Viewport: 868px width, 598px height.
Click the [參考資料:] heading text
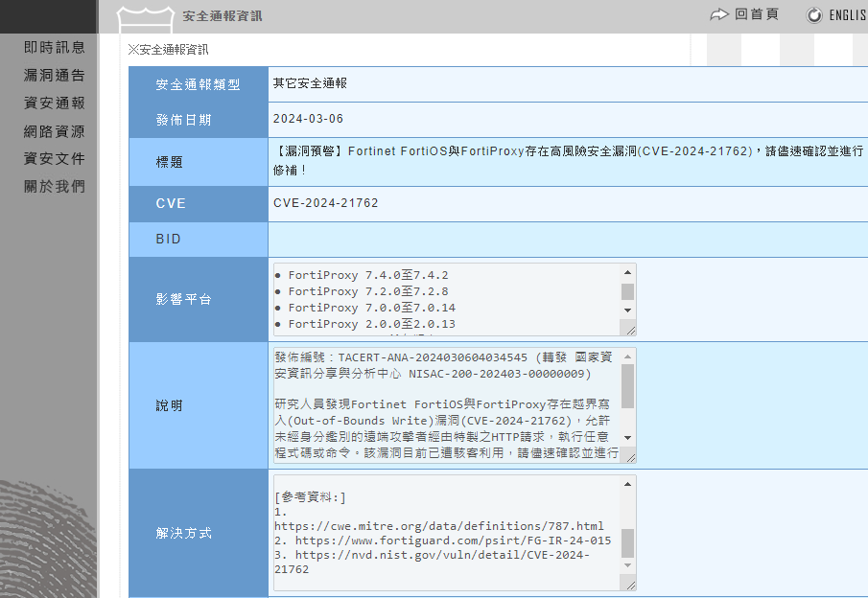coord(310,496)
